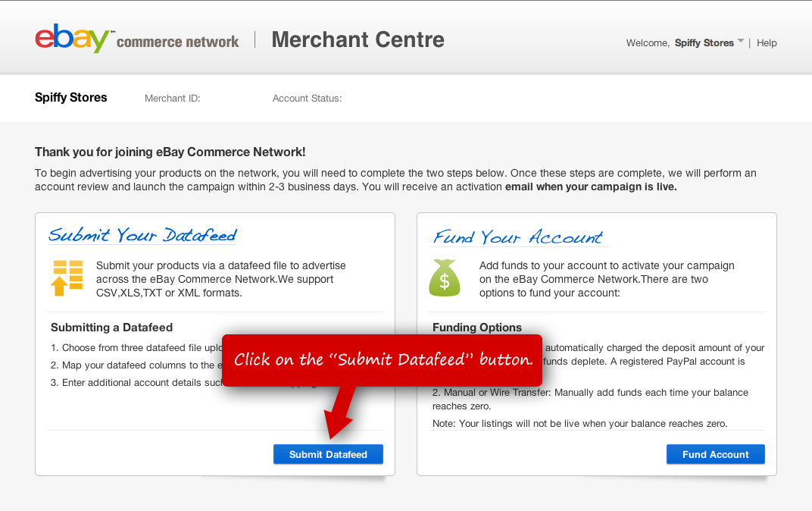812x511 pixels.
Task: Select the 'Submitting a Datafeed' subheading
Action: tap(111, 328)
